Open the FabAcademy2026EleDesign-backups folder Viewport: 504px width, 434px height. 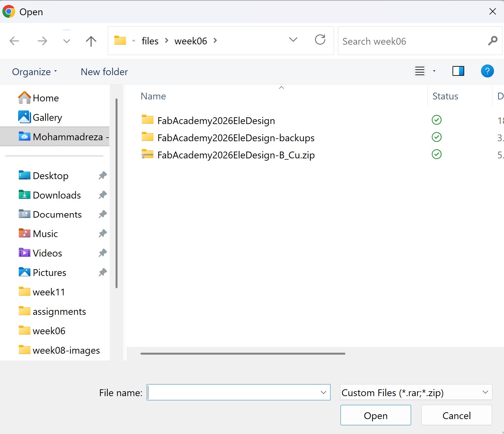(x=236, y=138)
